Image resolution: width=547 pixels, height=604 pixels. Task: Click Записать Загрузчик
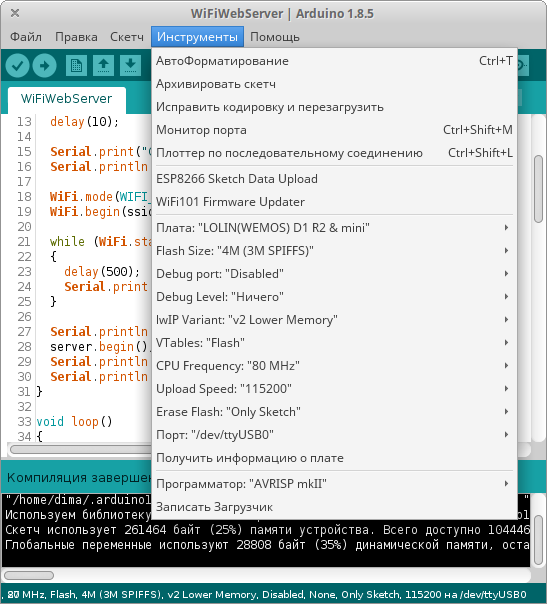pyautogui.click(x=334, y=507)
